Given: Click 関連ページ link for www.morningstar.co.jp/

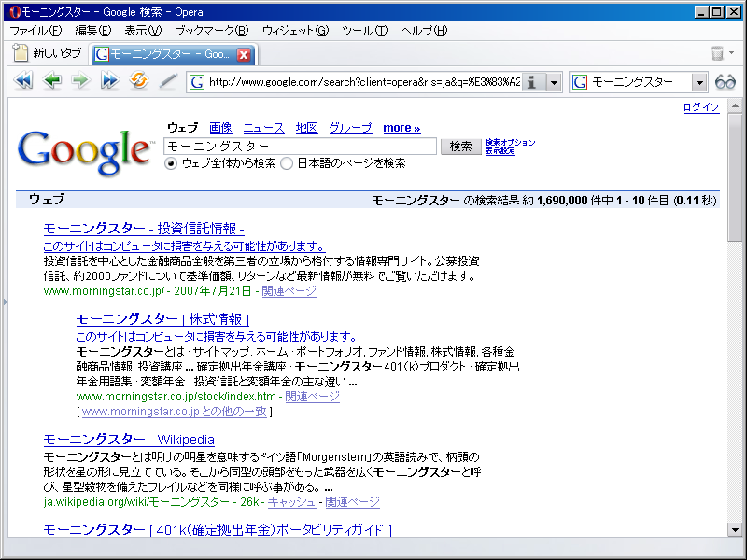Looking at the screenshot, I should click(289, 291).
